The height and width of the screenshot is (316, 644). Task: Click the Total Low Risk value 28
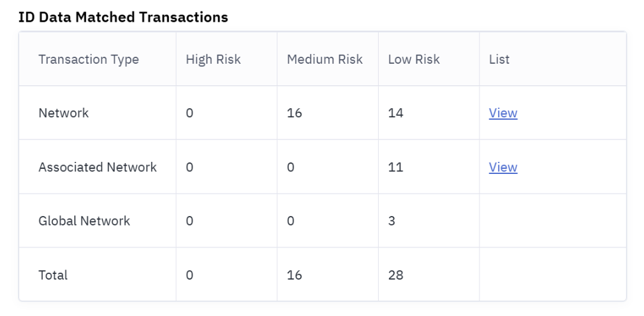coord(395,275)
